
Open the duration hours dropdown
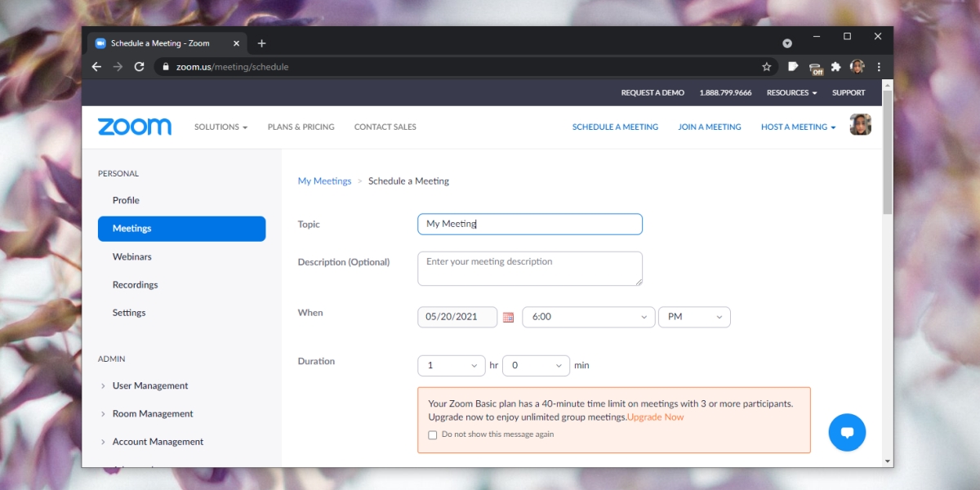[452, 365]
